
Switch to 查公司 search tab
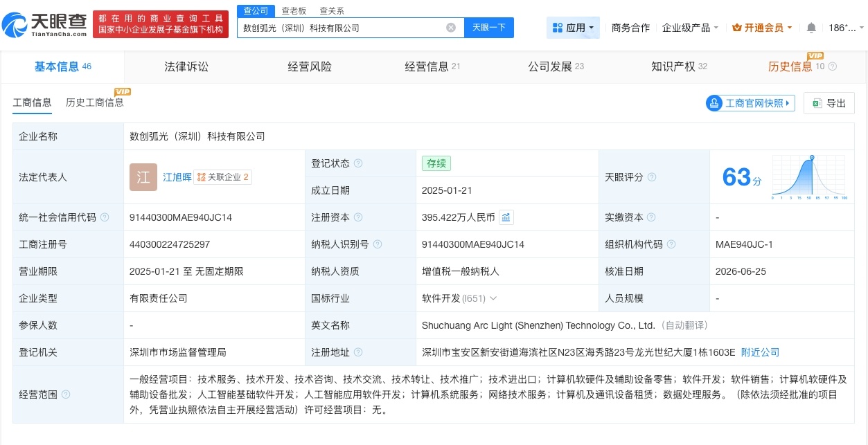pyautogui.click(x=256, y=10)
